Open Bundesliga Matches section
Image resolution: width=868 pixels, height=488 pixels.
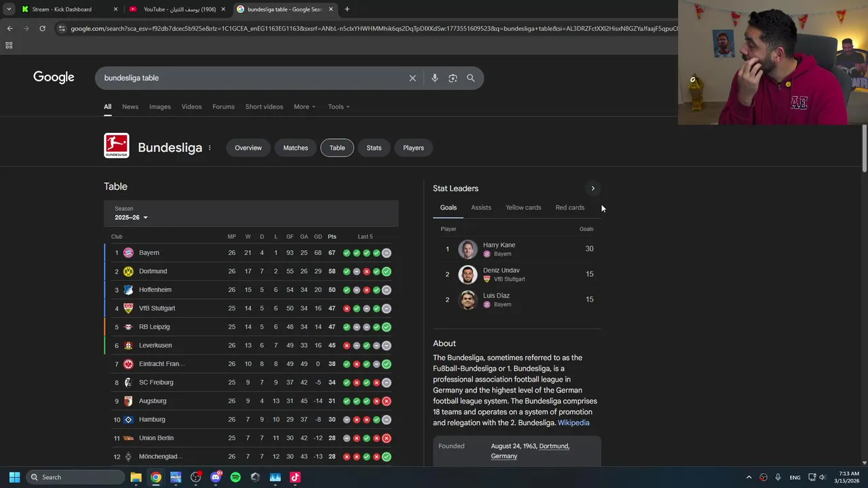(296, 148)
